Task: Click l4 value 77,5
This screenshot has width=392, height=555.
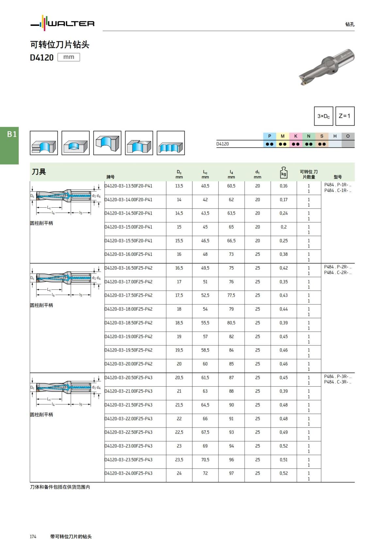Action: click(231, 295)
